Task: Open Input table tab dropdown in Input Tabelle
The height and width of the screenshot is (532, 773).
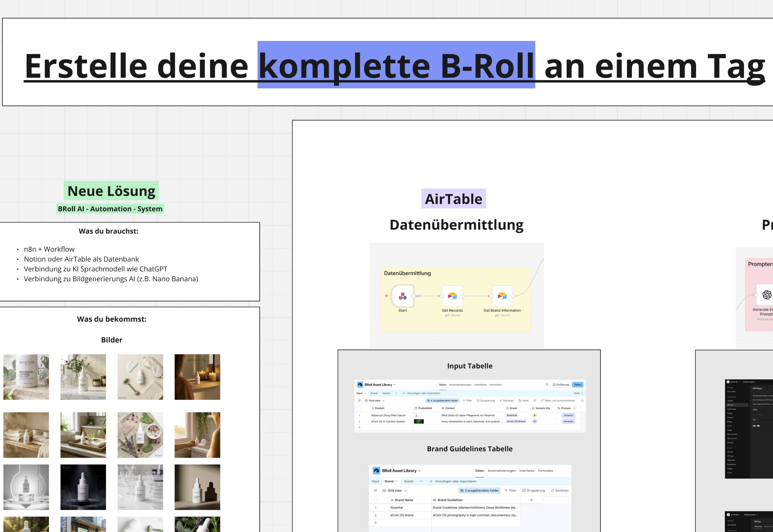Action: click(x=365, y=393)
